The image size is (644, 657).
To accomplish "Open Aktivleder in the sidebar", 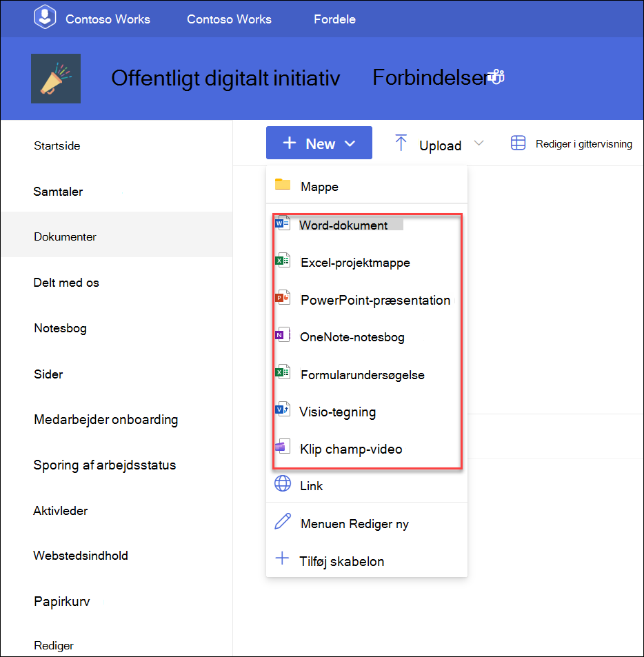I will click(x=61, y=511).
